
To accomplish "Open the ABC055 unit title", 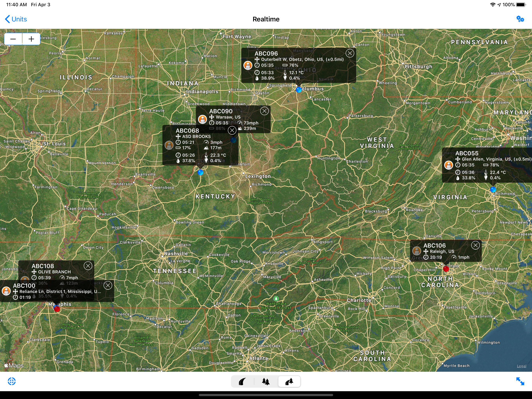I will click(467, 153).
